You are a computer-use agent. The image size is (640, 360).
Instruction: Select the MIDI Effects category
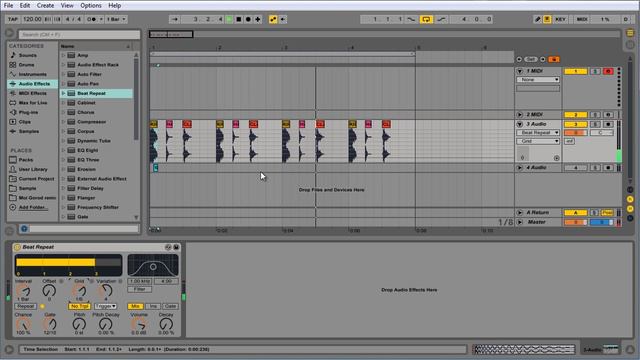[33, 93]
